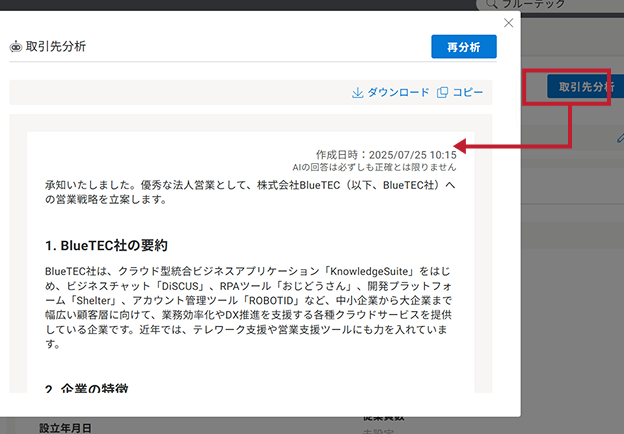Click the heading 1. BlueTEC社の要約
Screen dimensions: 624x434
click(106, 245)
